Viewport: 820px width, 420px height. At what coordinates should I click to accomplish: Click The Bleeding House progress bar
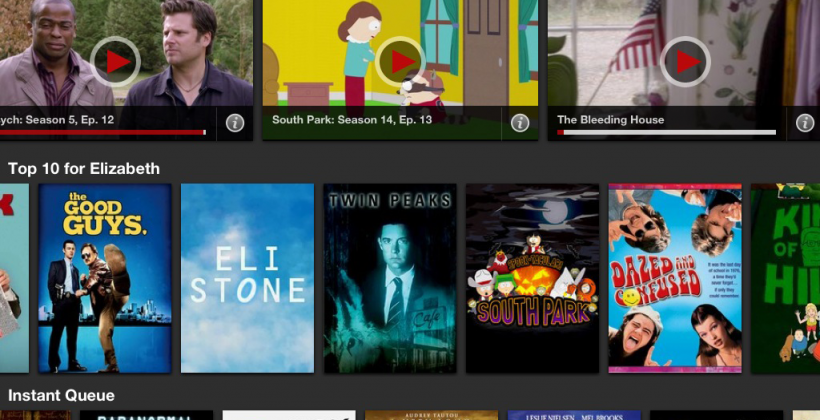(667, 132)
